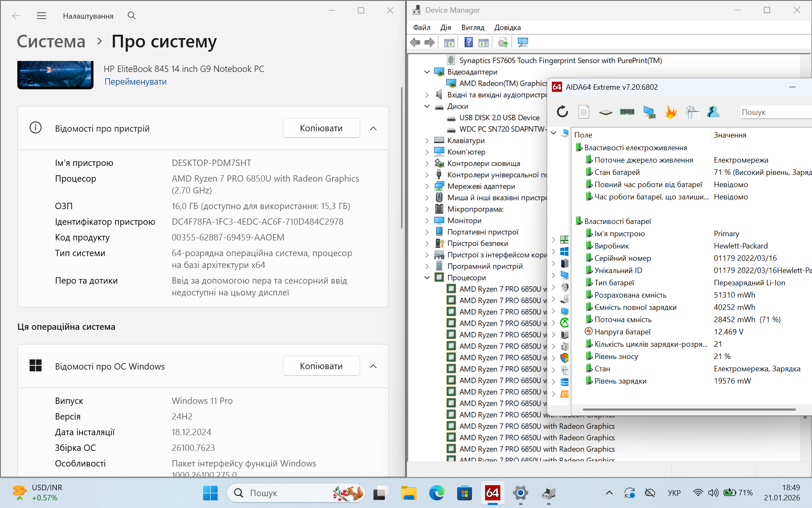Open the Вигляд menu in Device Manager
The width and height of the screenshot is (812, 508).
pos(472,28)
